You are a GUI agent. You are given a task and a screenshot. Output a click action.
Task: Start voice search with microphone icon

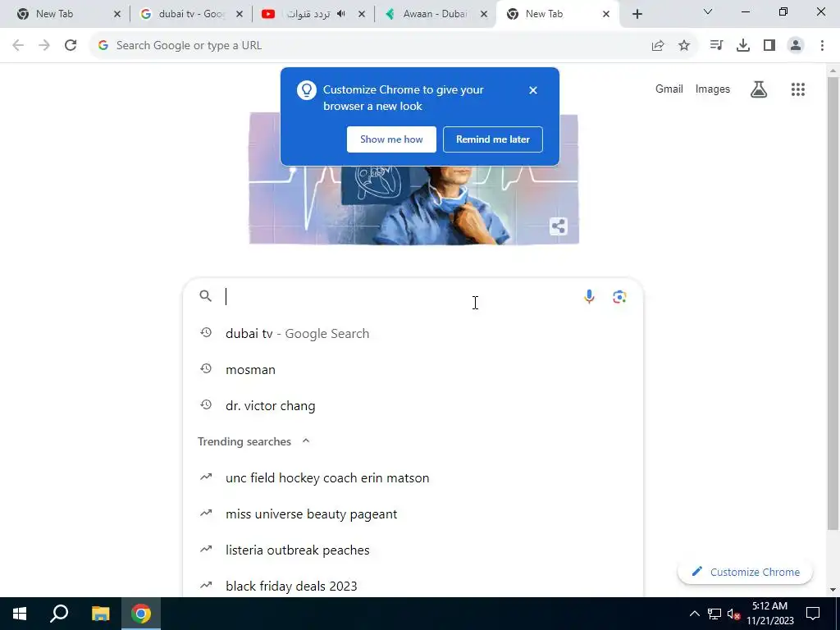point(589,296)
